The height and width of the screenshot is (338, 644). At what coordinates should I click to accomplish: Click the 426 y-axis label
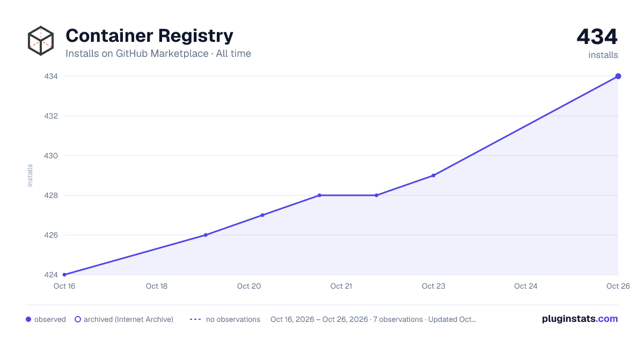51,235
